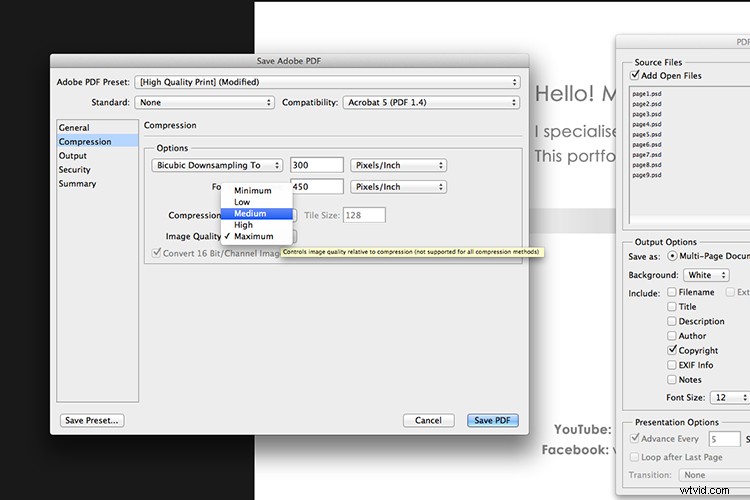Go to the Summary section

click(77, 184)
